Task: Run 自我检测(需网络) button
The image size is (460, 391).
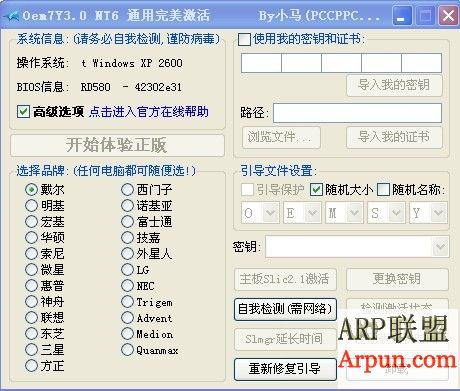Action: click(x=285, y=309)
